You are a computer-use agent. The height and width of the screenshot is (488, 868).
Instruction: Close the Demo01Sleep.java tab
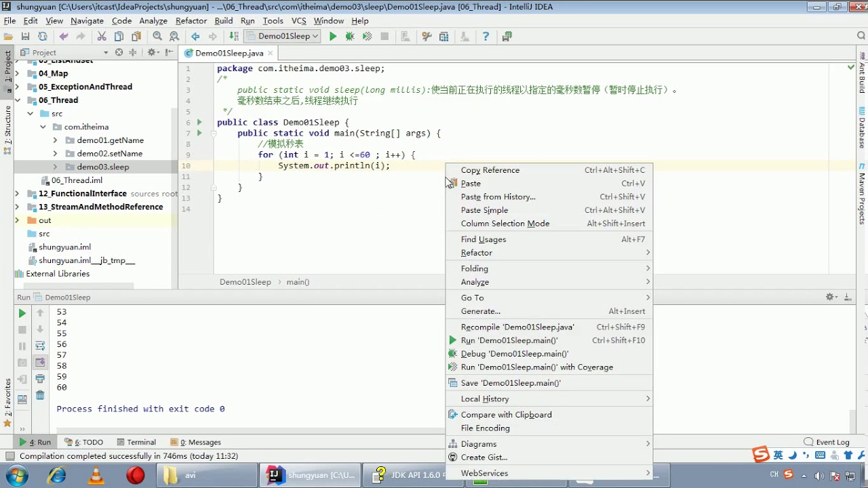click(270, 53)
